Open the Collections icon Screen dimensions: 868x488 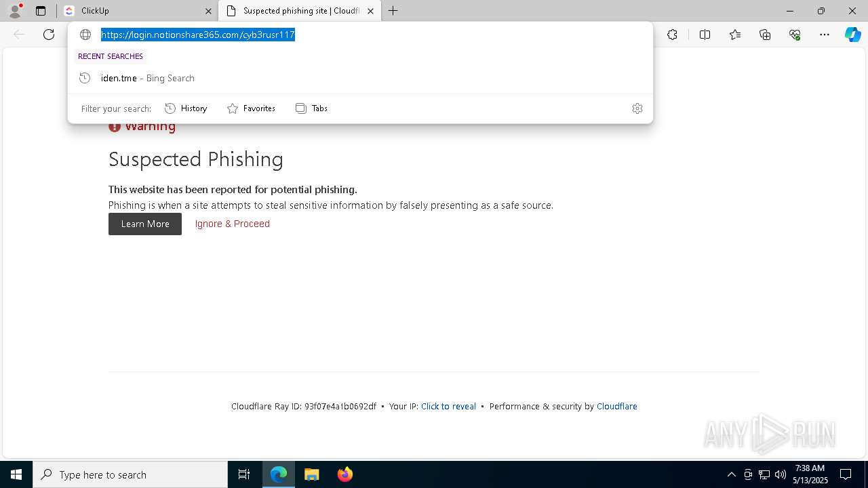coord(765,35)
